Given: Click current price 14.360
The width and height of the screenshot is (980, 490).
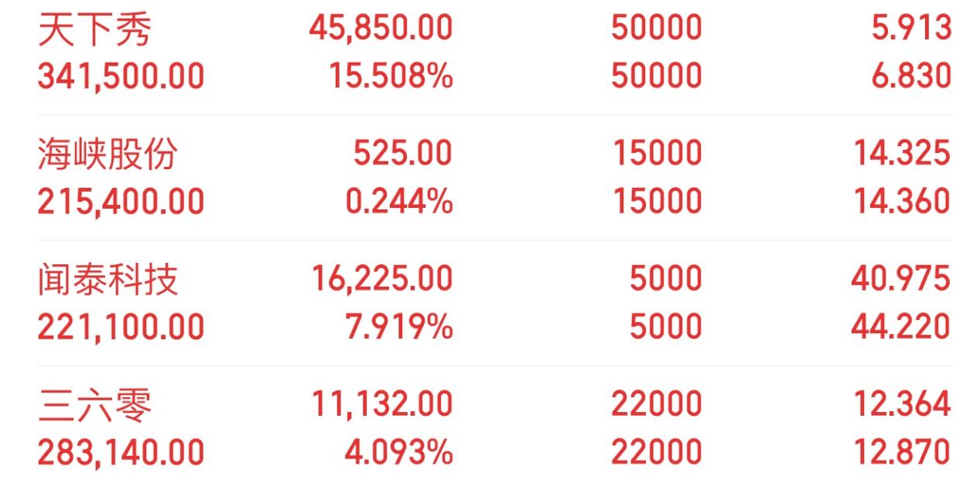Looking at the screenshot, I should point(902,202).
